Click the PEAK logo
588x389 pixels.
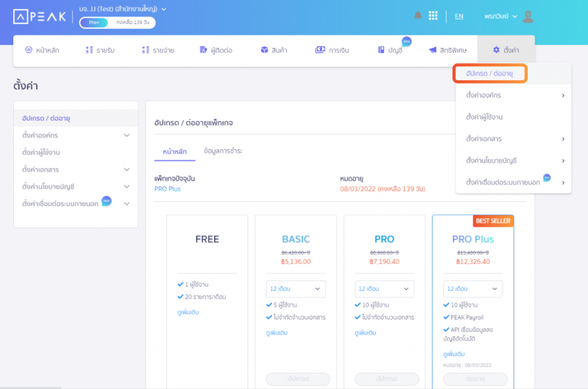point(40,17)
